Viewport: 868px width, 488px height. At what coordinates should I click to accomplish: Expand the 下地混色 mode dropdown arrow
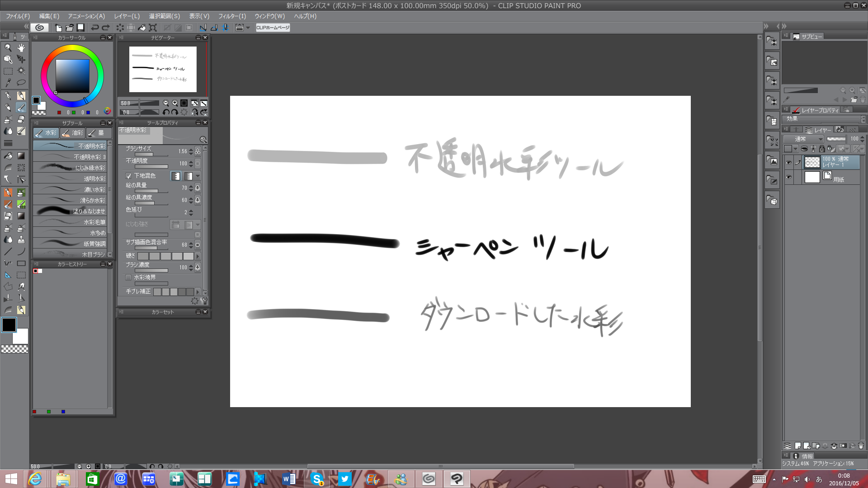198,176
